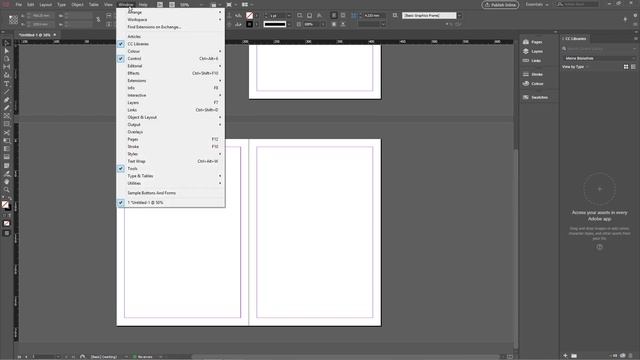Choose Overlays from Window menu
The image size is (640, 360).
tap(170, 132)
